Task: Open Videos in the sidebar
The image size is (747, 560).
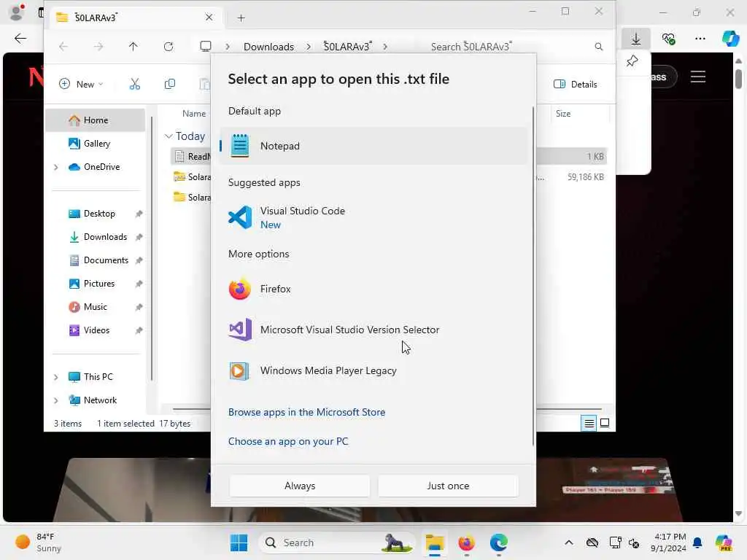Action: coord(96,330)
